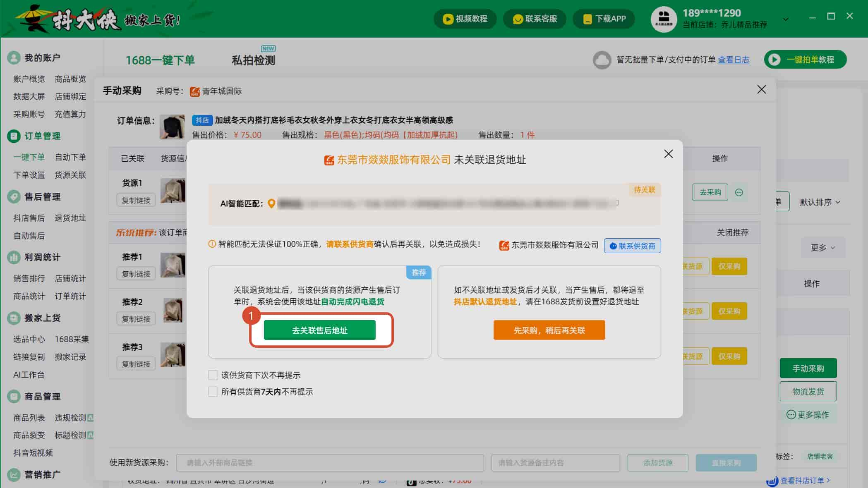
Task: Open 采购账号 in sidebar
Action: [x=29, y=114]
